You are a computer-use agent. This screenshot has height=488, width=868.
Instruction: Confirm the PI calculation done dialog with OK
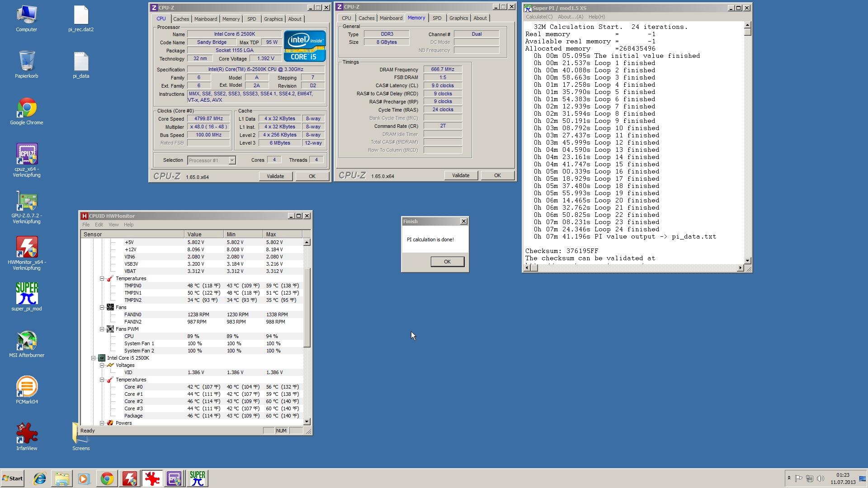447,262
